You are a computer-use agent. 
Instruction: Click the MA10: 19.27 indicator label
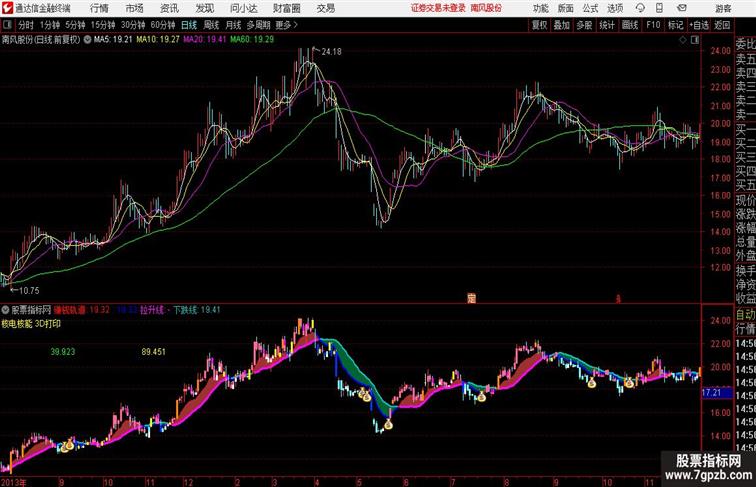tap(158, 40)
